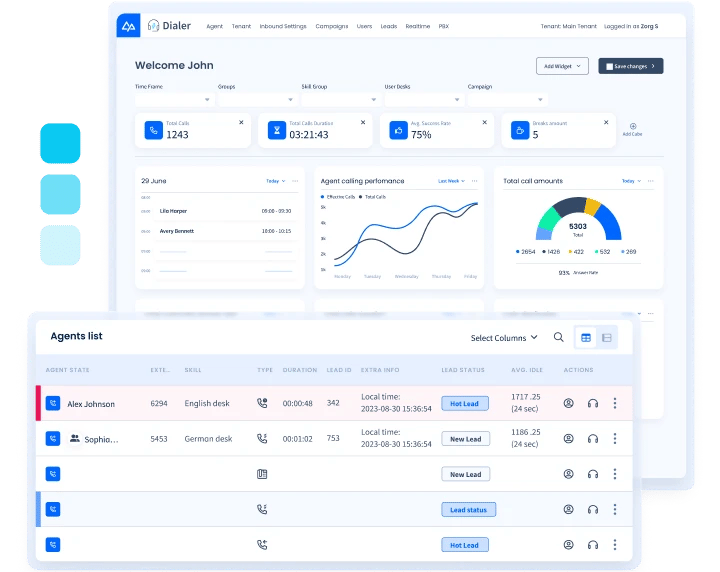Close the Total Calls card
The width and height of the screenshot is (720, 572).
[x=241, y=123]
